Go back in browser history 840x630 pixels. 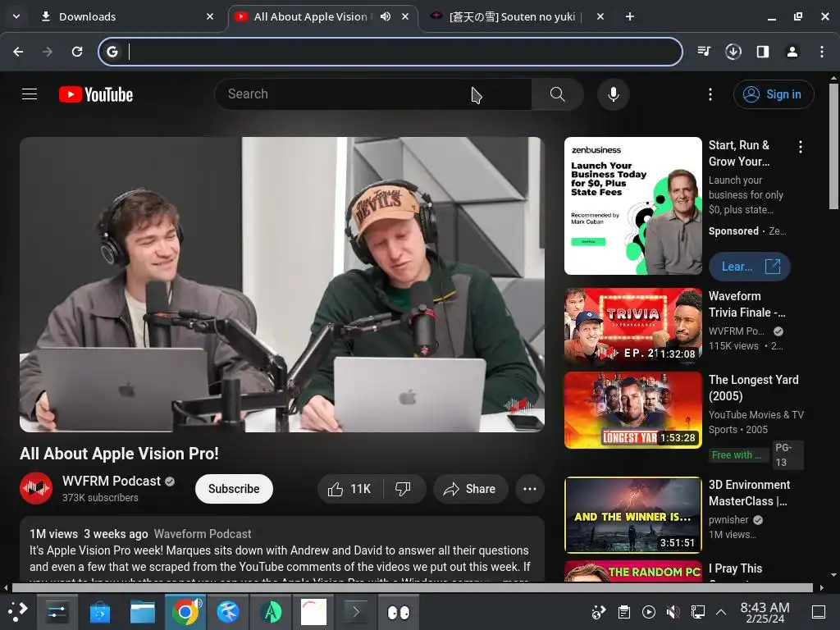[18, 52]
